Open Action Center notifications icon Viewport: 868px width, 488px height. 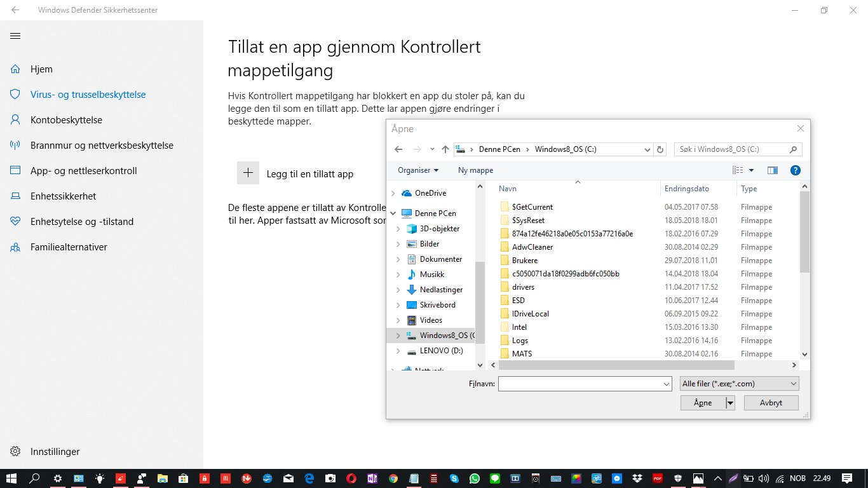click(847, 478)
